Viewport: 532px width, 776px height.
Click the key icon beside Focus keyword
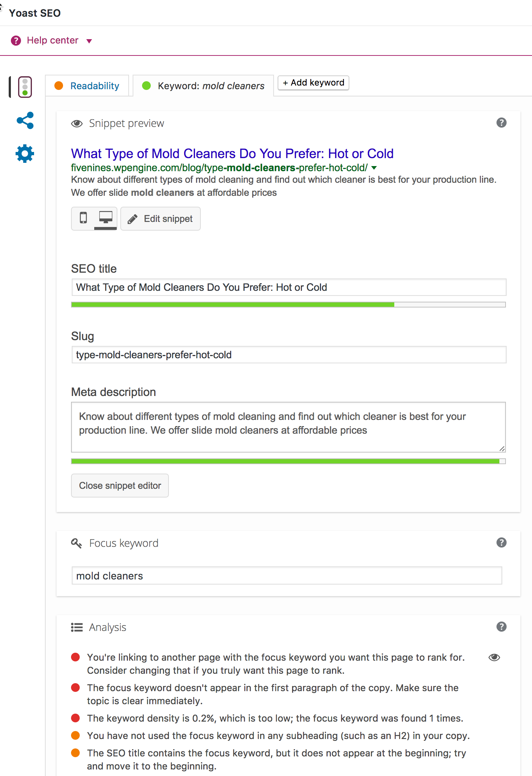(x=76, y=543)
